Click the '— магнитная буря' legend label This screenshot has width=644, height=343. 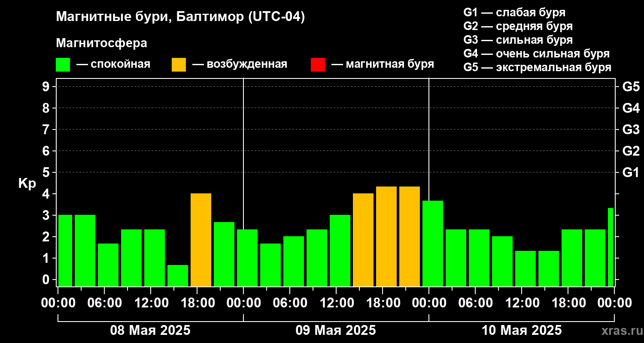click(x=383, y=64)
